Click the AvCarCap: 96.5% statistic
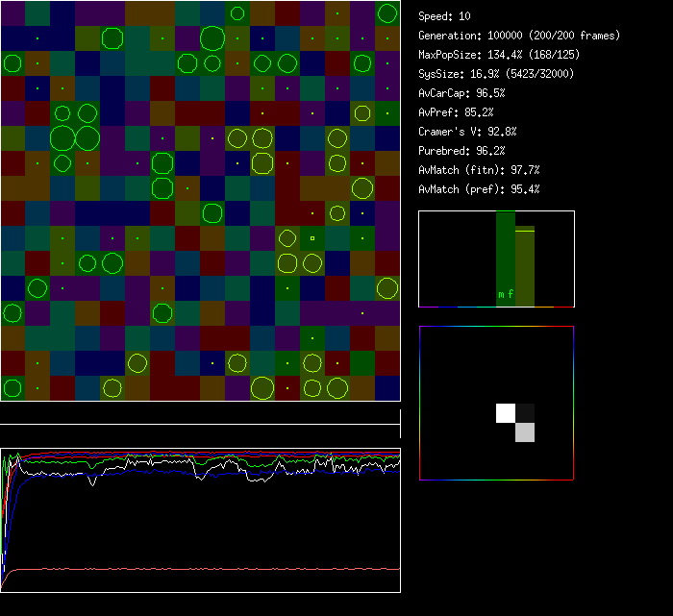Screen dimensions: 673x616 tap(461, 93)
